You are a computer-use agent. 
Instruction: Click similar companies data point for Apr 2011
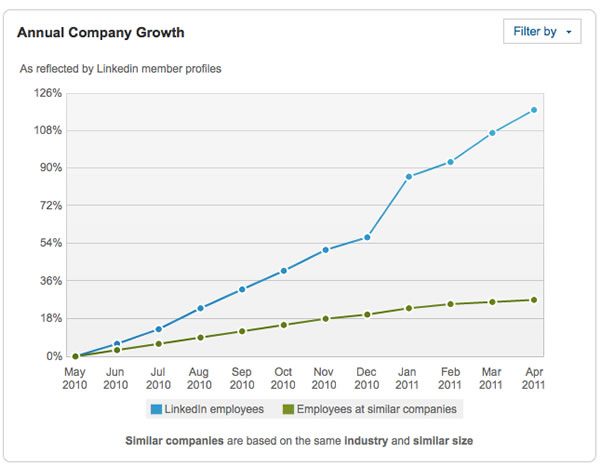(534, 300)
